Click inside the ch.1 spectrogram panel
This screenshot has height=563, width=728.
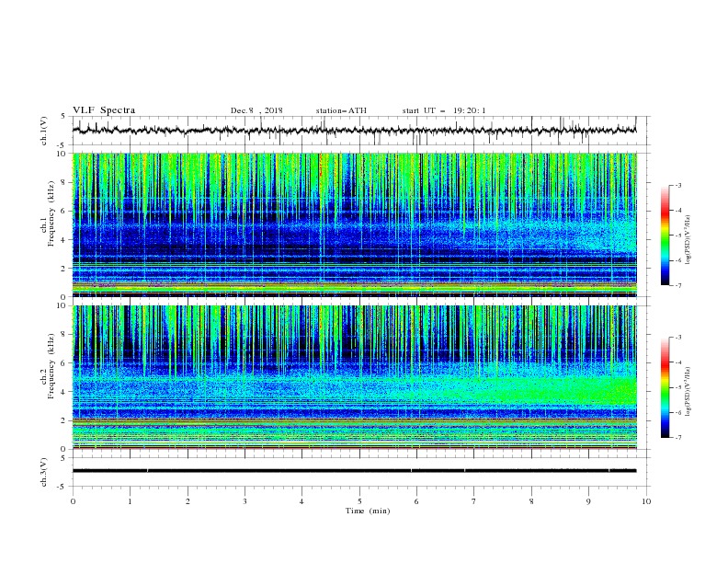[x=355, y=224]
